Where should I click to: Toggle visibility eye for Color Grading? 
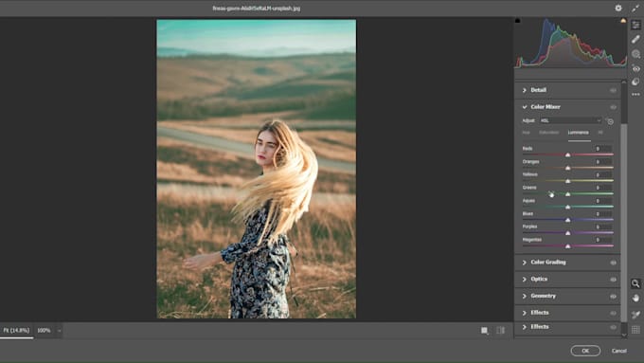613,263
